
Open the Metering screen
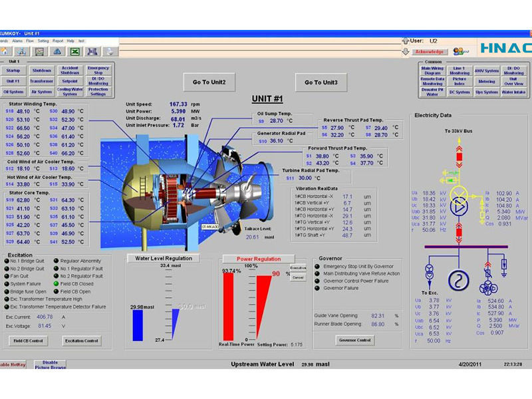[x=486, y=81]
